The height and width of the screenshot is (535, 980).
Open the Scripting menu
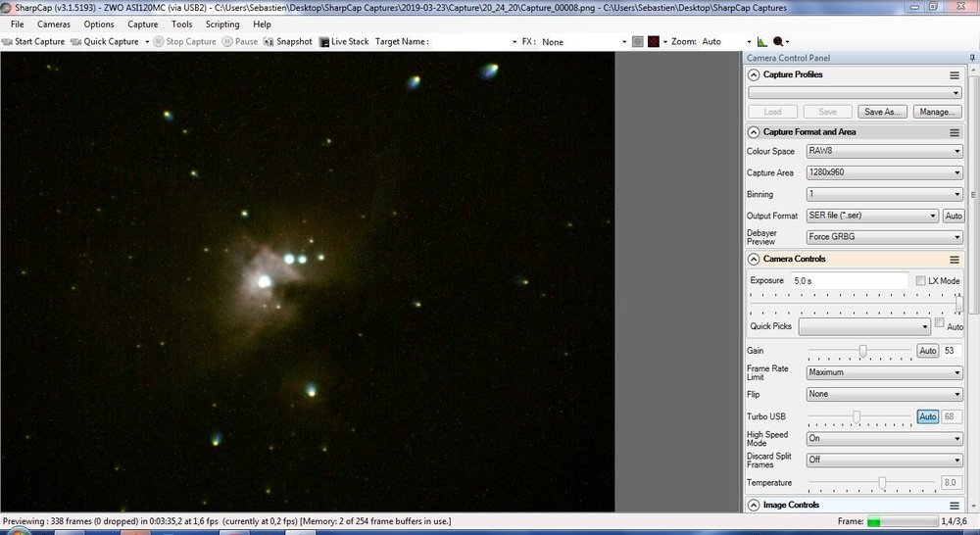tap(222, 24)
